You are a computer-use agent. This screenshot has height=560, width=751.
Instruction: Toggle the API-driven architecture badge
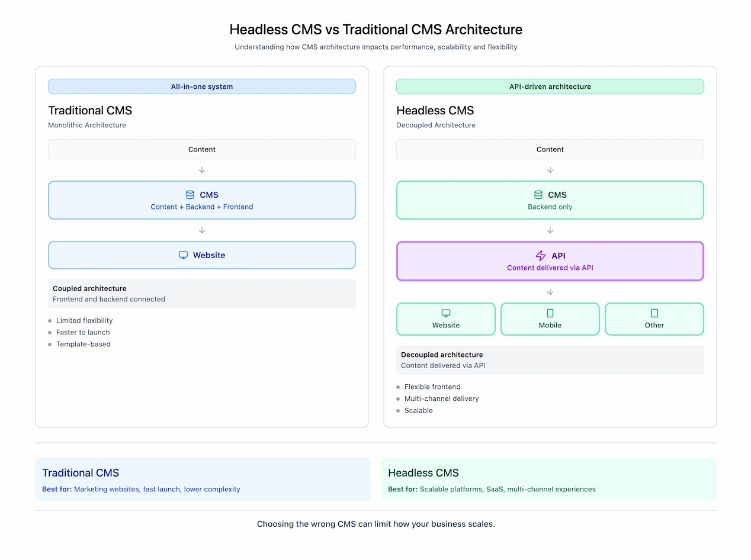pos(550,86)
